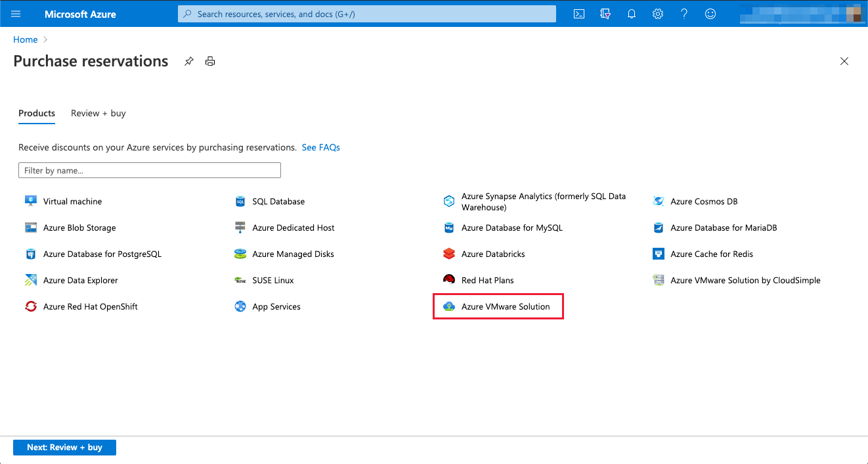The width and height of the screenshot is (868, 464).
Task: Open Cloud Shell from the top bar
Action: tap(579, 14)
